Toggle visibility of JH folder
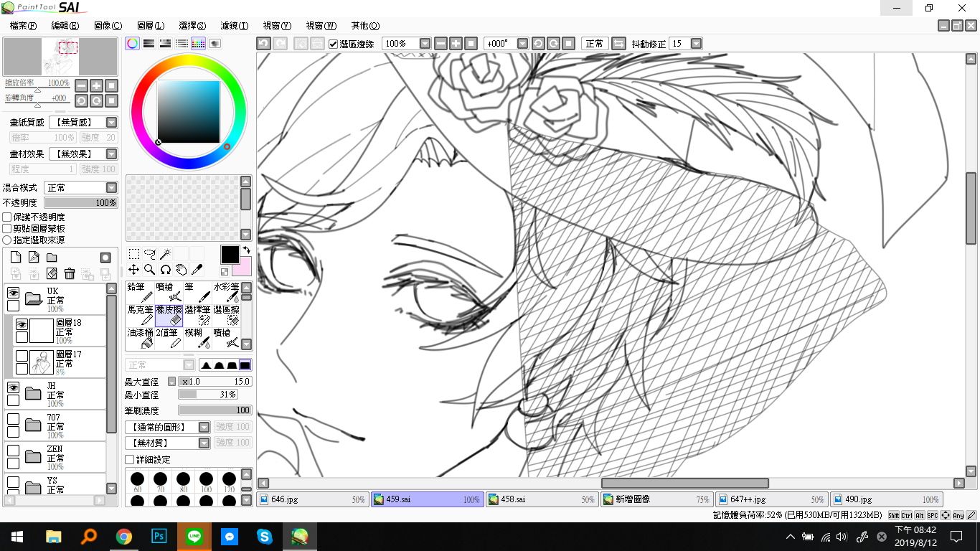The image size is (980, 551). point(13,387)
